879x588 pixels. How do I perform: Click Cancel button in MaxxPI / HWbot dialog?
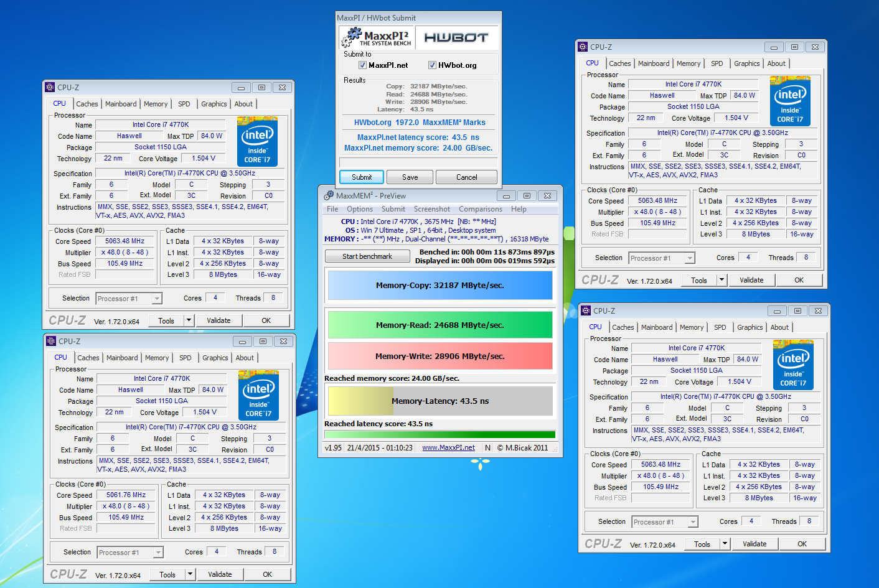coord(467,177)
